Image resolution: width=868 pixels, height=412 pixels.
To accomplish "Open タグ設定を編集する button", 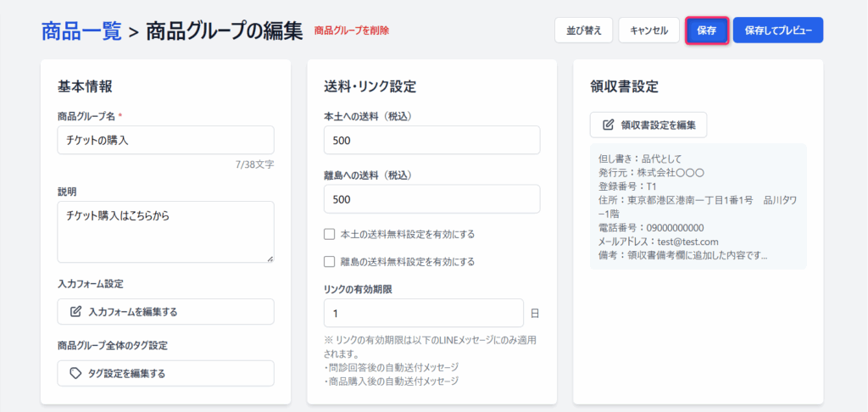I will [x=165, y=374].
